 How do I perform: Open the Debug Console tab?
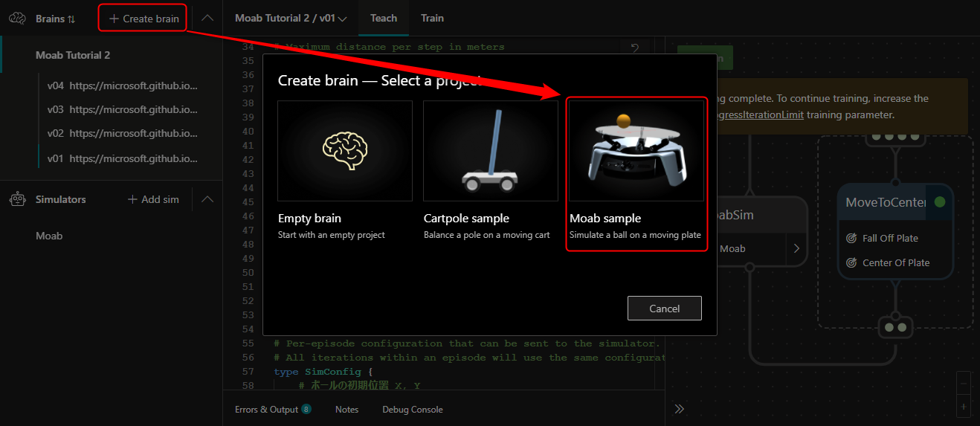point(413,410)
